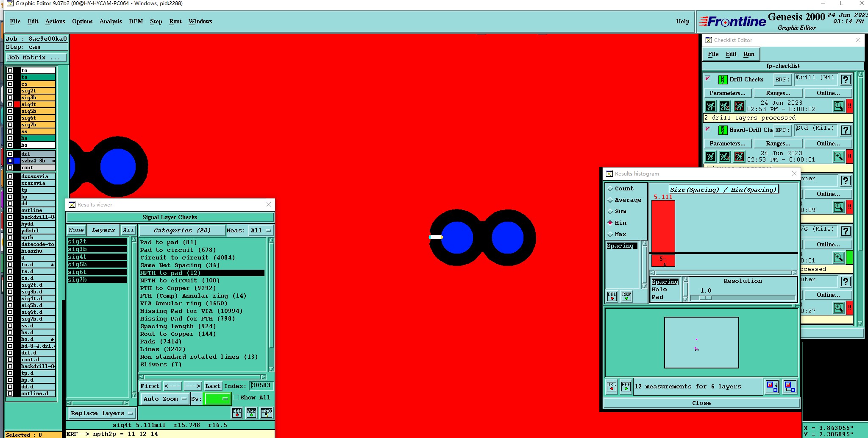Open Ranges for Board-Drill Checks
This screenshot has width=868, height=438.
pos(778,143)
